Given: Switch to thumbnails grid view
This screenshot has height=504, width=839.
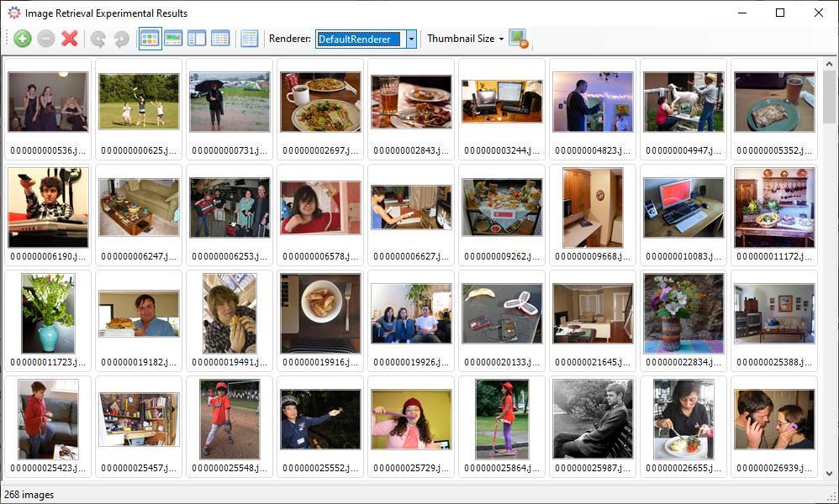Looking at the screenshot, I should pos(150,39).
